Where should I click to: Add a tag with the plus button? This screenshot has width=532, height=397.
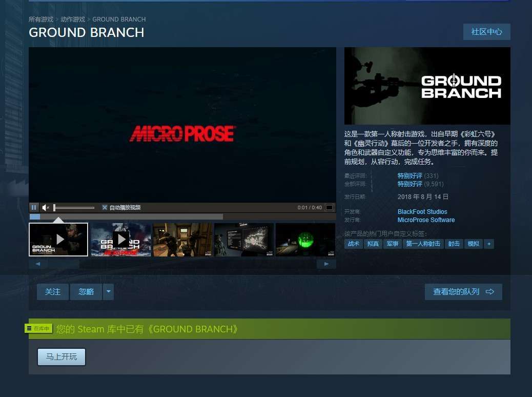pos(489,244)
